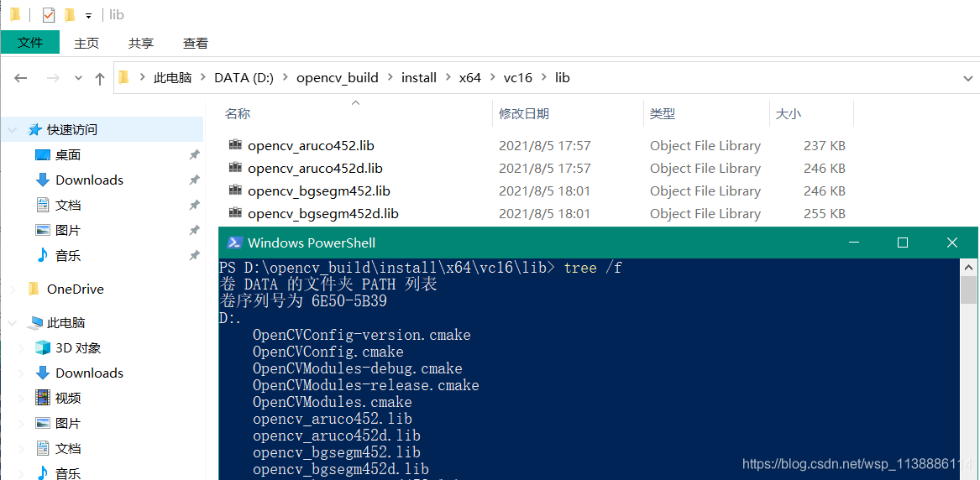Open 图片 folder under 此电脑
The height and width of the screenshot is (480, 980).
[x=67, y=423]
